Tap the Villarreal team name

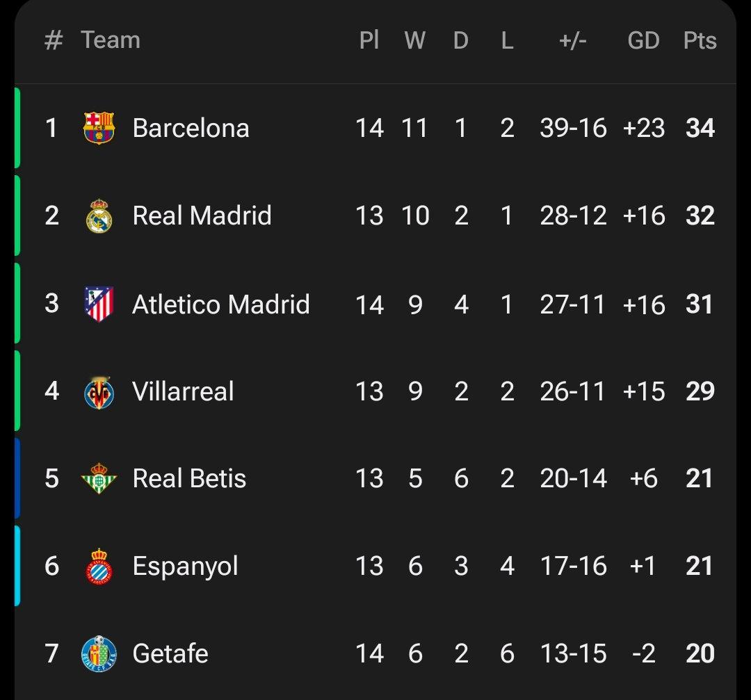(x=183, y=391)
